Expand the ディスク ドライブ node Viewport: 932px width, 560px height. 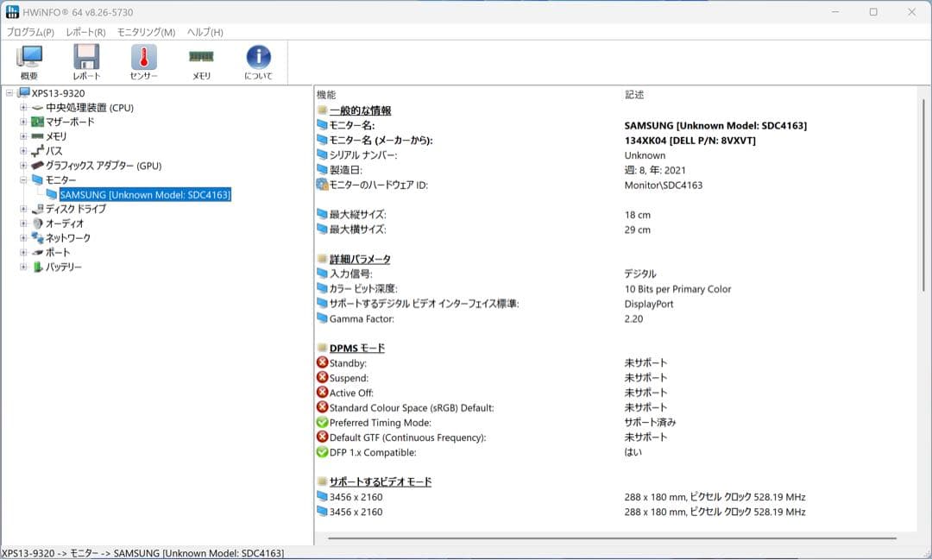pos(22,209)
